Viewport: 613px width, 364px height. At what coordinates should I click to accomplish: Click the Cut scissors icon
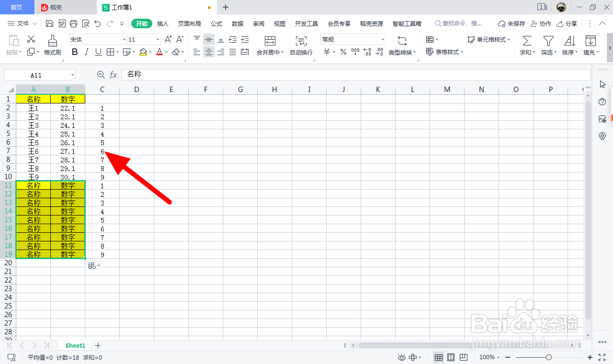pyautogui.click(x=31, y=39)
